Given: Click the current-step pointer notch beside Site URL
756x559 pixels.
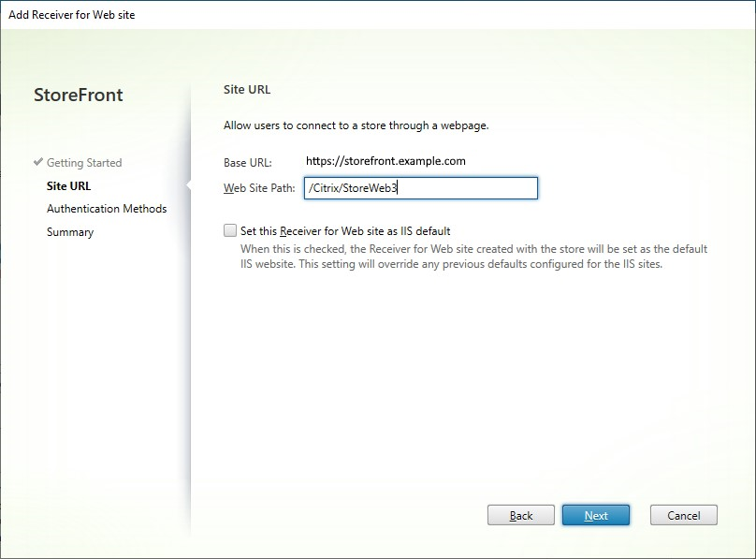Looking at the screenshot, I should 188,185.
